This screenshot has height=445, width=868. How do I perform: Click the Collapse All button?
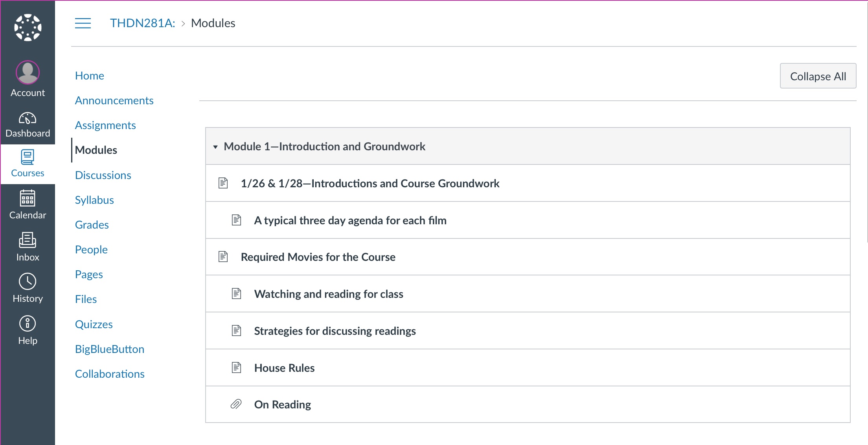pyautogui.click(x=818, y=76)
